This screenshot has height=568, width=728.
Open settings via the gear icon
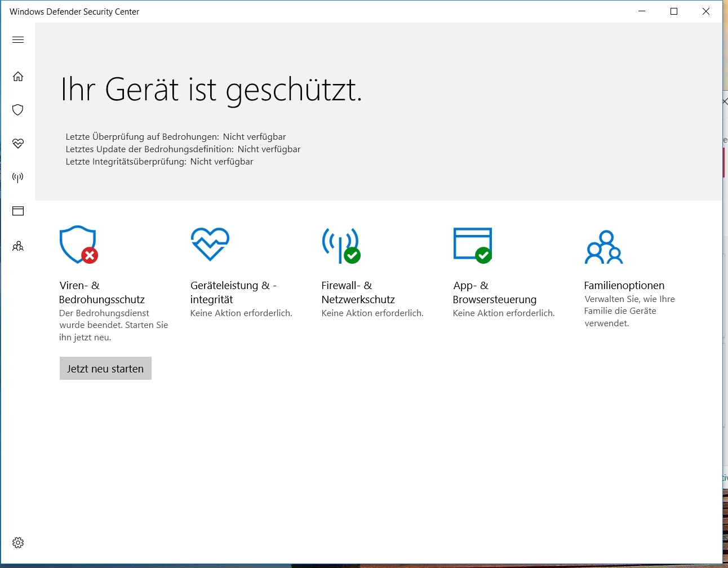tap(18, 543)
